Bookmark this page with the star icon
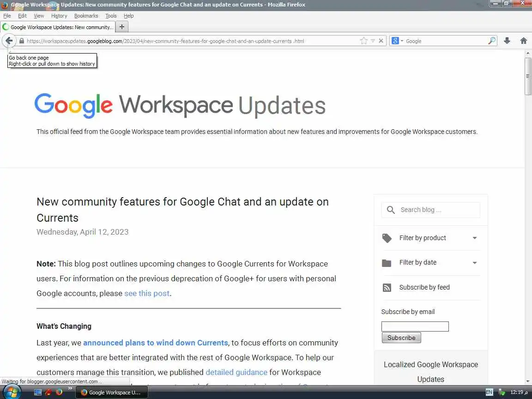The image size is (532, 399). [363, 41]
